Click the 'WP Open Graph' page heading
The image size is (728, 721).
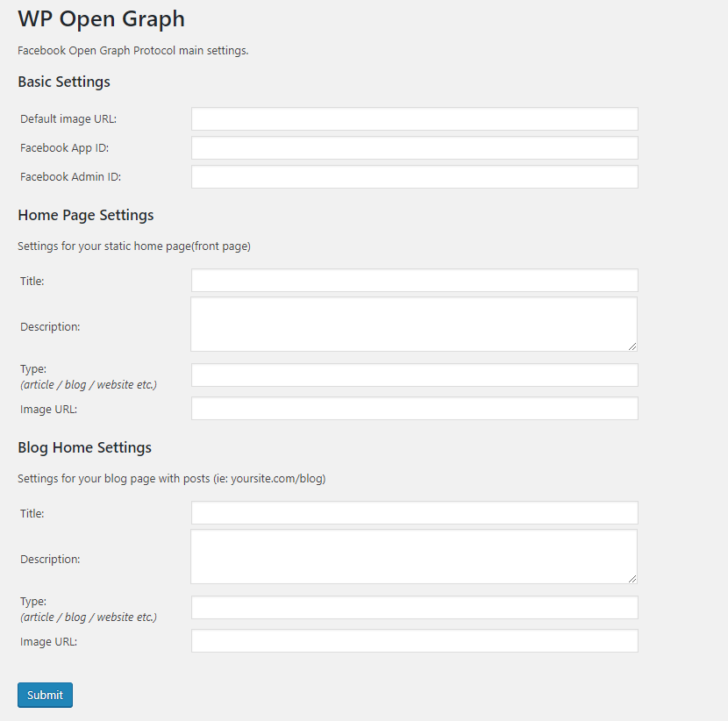(101, 19)
